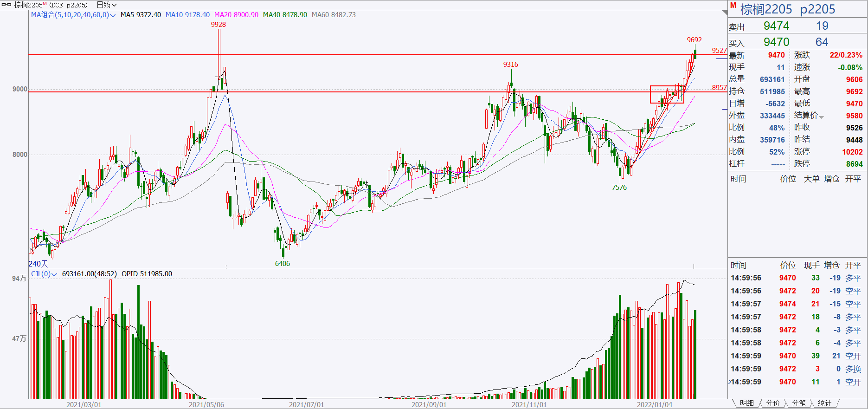Select the MA20 8900.90 legend value
Screen dimensions: 868x409
(x=236, y=15)
